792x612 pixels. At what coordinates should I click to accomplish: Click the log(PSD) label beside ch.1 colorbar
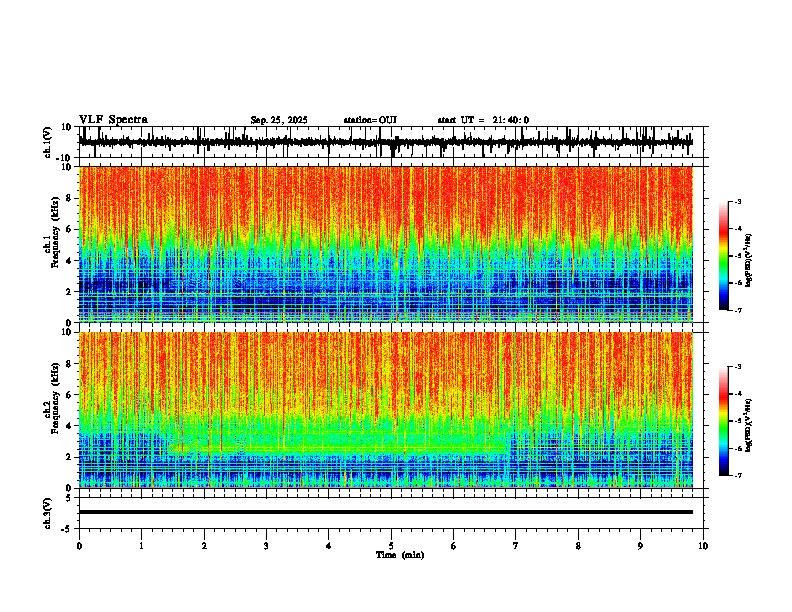(x=749, y=260)
